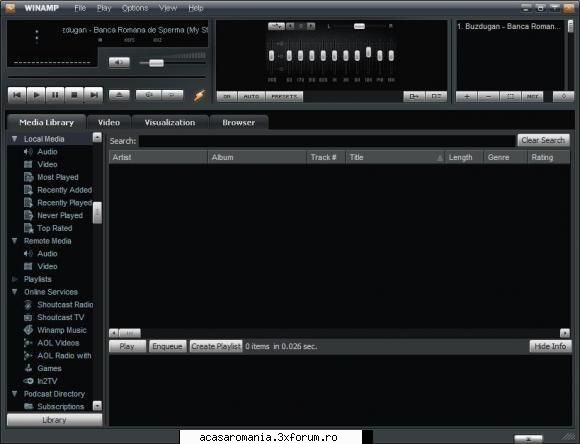580x444 pixels.
Task: Click the Eject open-file button
Action: (119, 95)
